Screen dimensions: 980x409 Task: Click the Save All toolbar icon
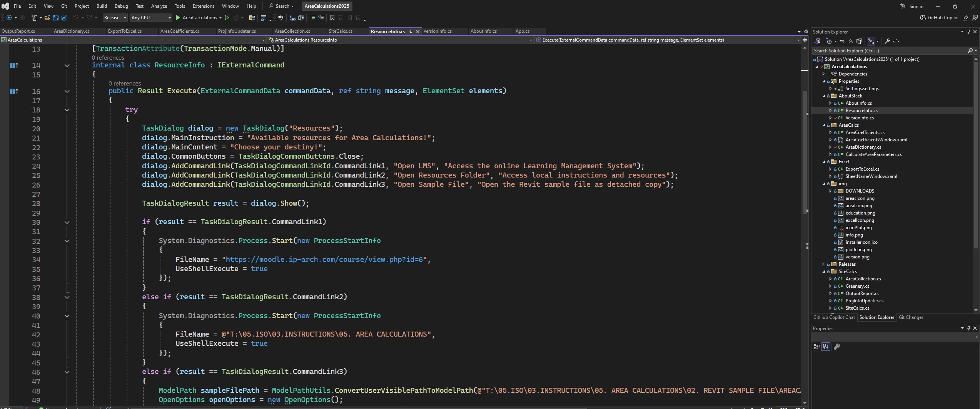[64, 18]
